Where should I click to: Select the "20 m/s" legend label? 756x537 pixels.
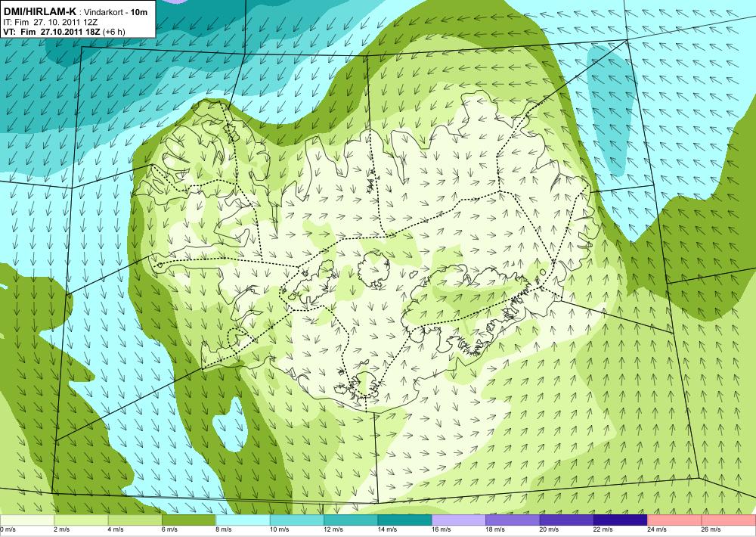pyautogui.click(x=549, y=529)
